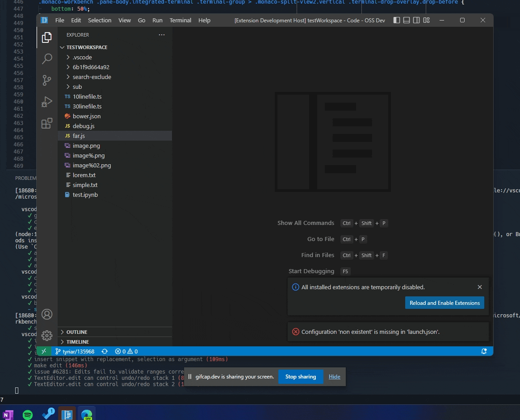Open Spotify from the taskbar
520x420 pixels.
tap(28, 414)
